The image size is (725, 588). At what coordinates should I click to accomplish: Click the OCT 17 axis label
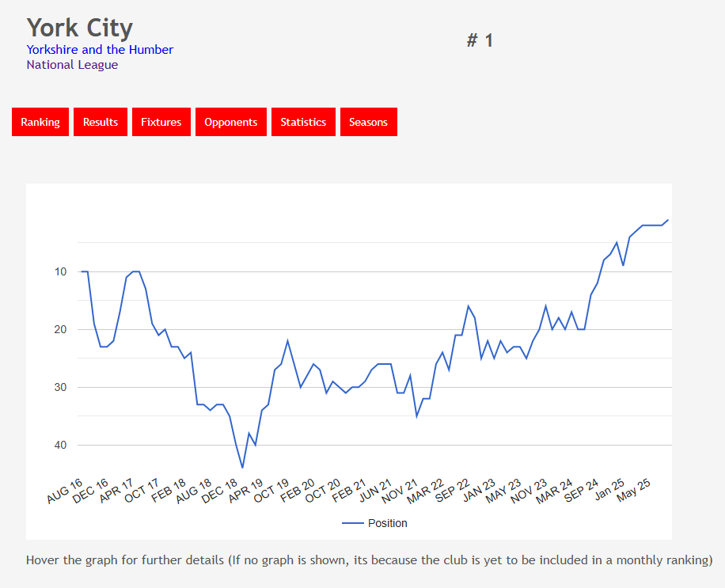point(142,491)
